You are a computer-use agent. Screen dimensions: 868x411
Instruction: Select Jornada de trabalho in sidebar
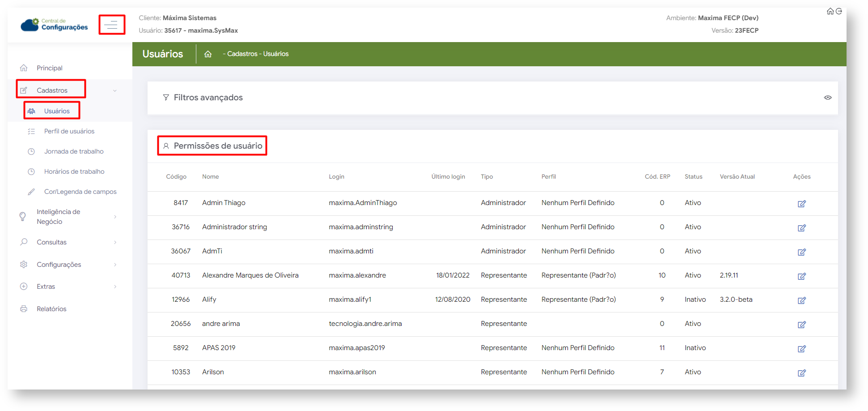(74, 151)
